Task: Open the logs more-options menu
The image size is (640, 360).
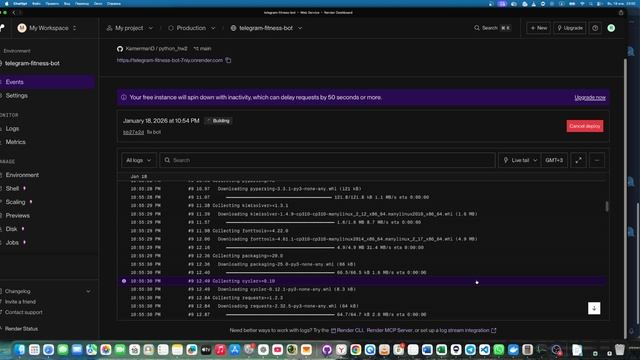Action: click(x=597, y=160)
